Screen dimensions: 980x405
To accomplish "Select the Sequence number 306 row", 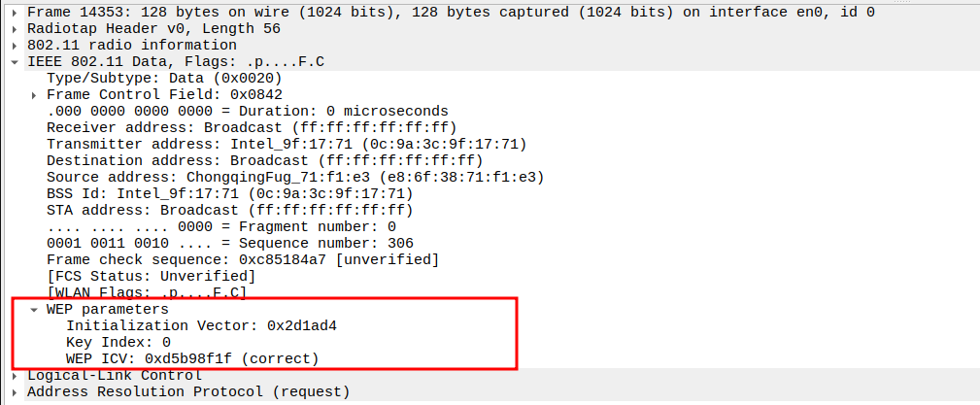I will 229,243.
